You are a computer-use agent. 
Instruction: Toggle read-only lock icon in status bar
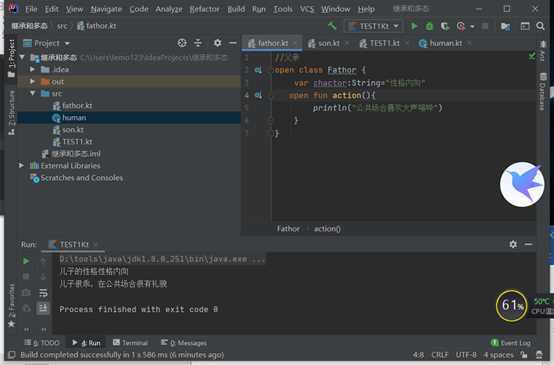(524, 355)
